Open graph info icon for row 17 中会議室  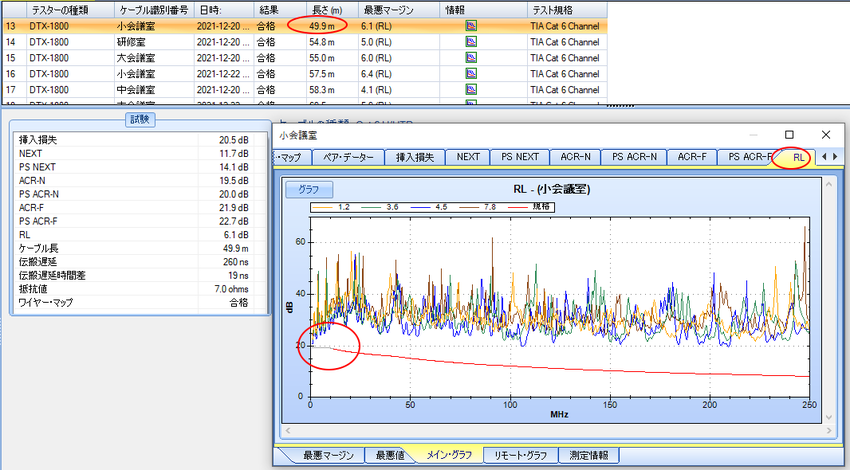[x=471, y=89]
